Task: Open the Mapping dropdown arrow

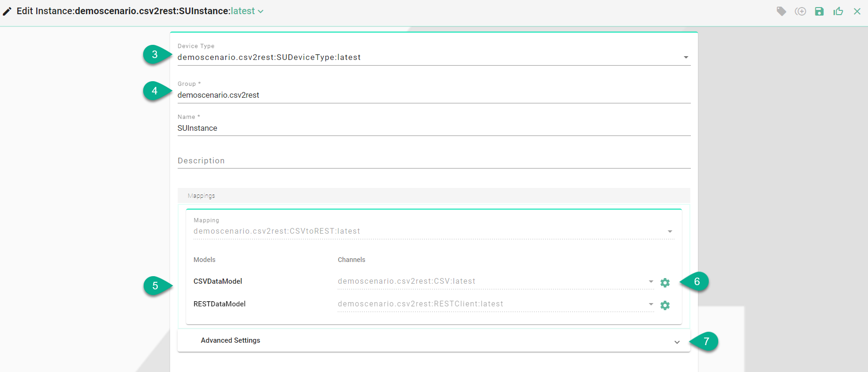Action: tap(670, 231)
